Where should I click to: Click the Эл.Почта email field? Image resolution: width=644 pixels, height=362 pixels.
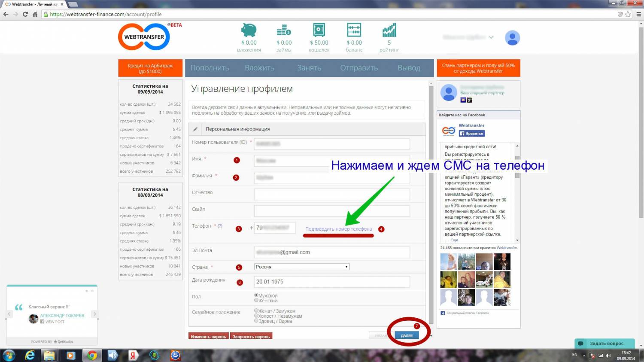pos(332,252)
